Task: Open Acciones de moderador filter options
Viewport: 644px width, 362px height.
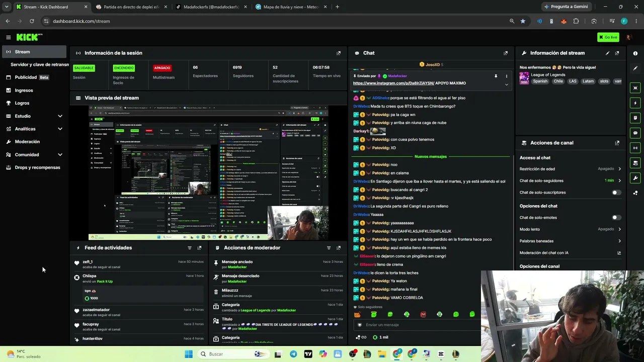Action: point(329,248)
